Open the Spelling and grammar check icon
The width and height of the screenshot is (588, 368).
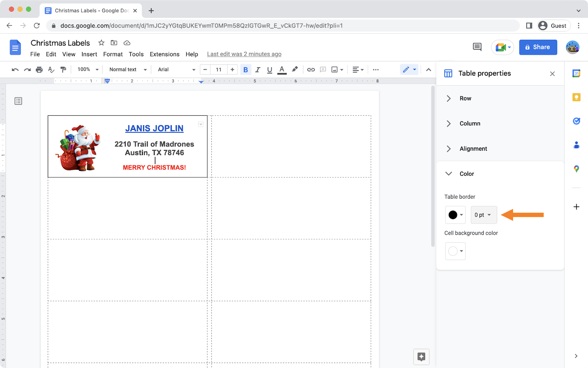(51, 69)
